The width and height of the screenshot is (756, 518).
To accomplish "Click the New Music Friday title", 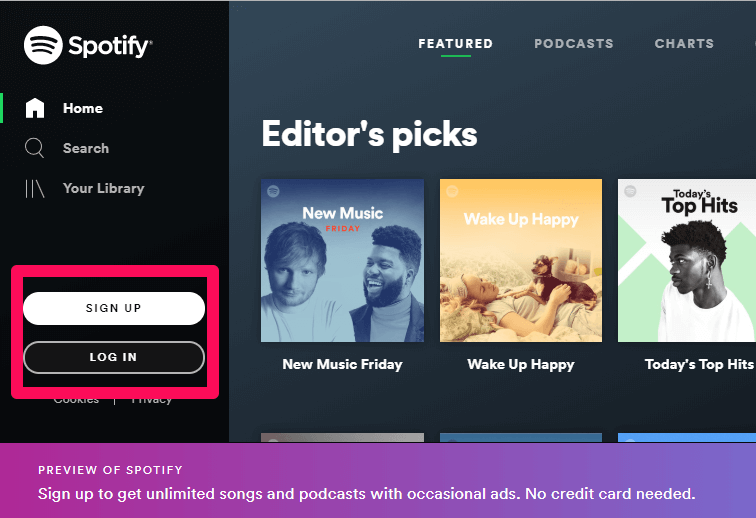I will click(x=342, y=364).
